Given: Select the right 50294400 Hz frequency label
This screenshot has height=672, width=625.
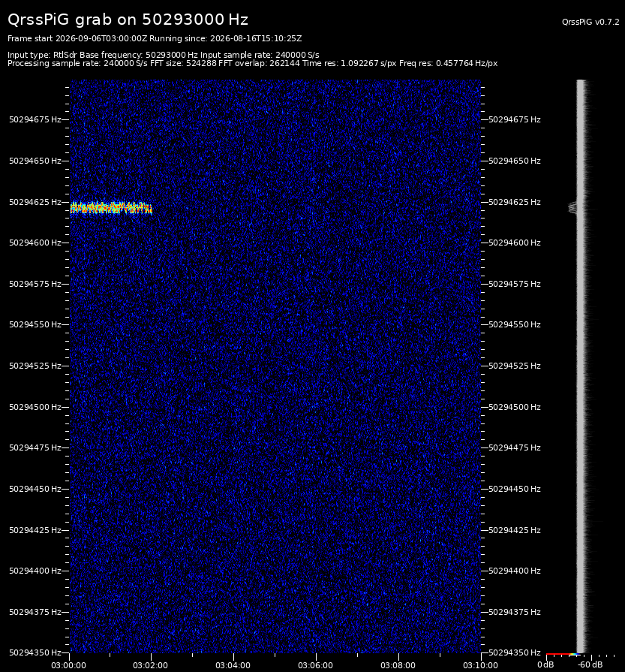Looking at the screenshot, I should coord(515,571).
